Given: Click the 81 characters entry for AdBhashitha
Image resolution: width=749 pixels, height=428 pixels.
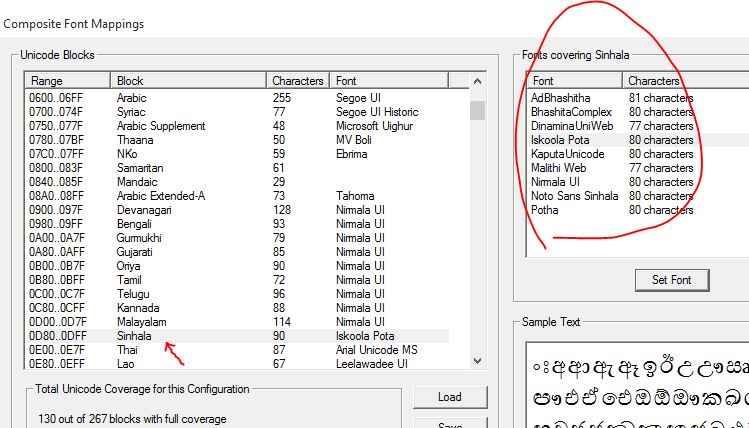Looking at the screenshot, I should click(x=661, y=98).
